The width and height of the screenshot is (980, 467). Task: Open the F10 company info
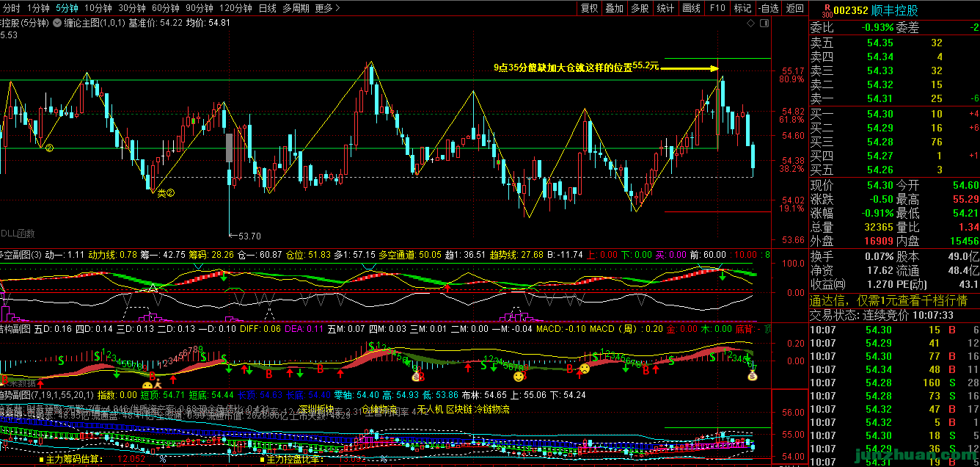click(x=717, y=8)
